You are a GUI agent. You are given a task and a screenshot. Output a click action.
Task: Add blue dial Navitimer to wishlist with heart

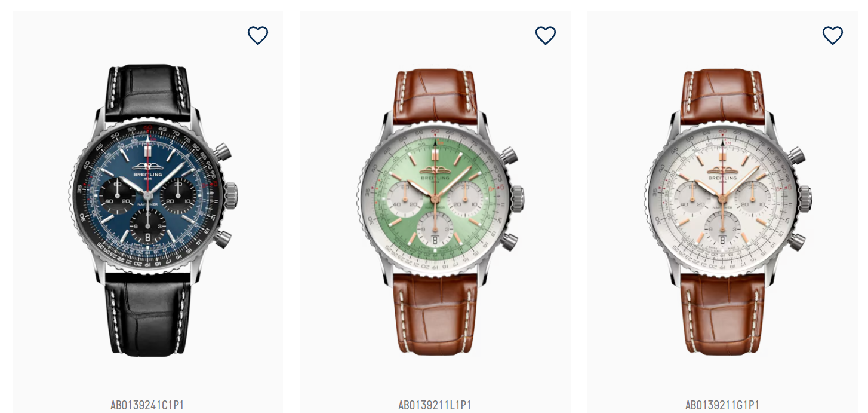tap(258, 36)
